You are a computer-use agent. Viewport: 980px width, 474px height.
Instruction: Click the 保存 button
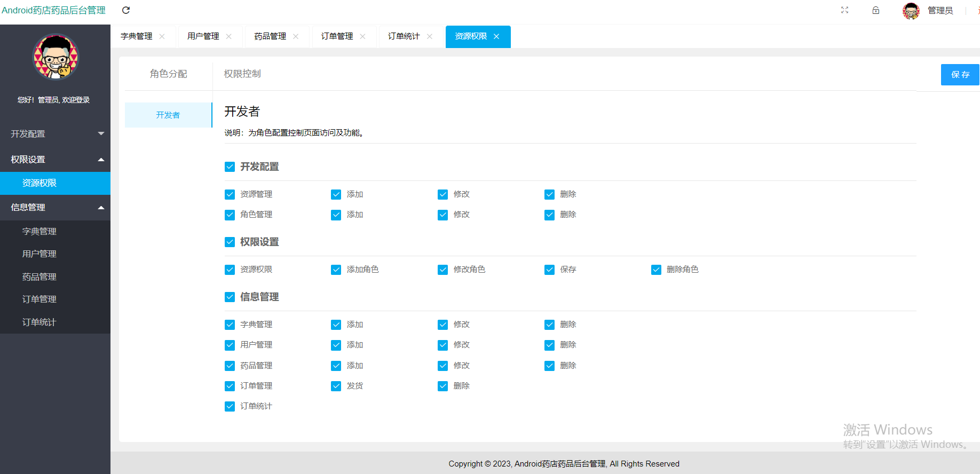(960, 75)
